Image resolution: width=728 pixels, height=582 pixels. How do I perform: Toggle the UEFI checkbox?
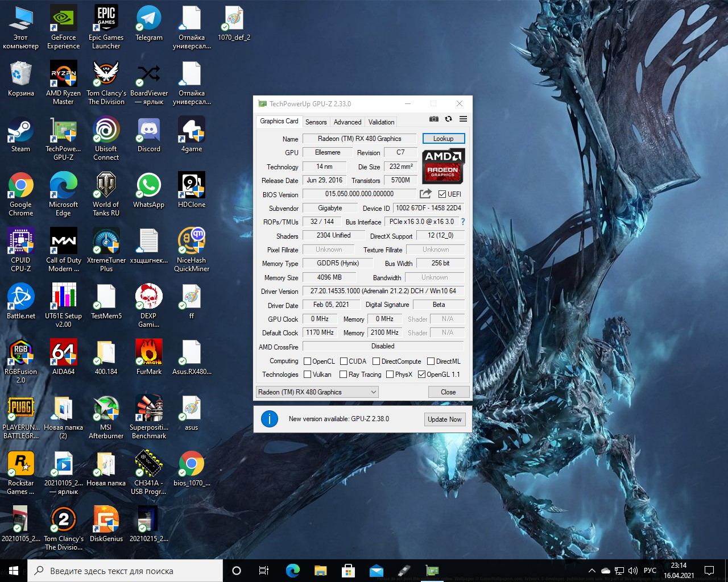pyautogui.click(x=442, y=194)
